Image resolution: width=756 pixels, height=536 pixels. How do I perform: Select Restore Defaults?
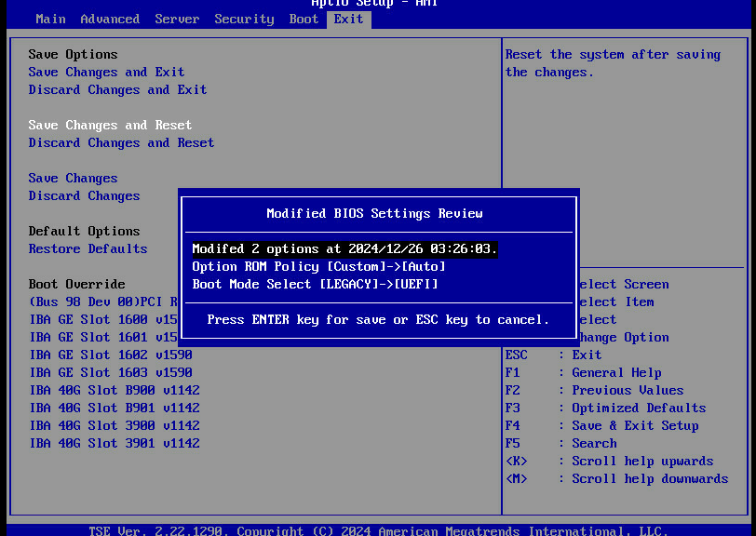pos(88,248)
